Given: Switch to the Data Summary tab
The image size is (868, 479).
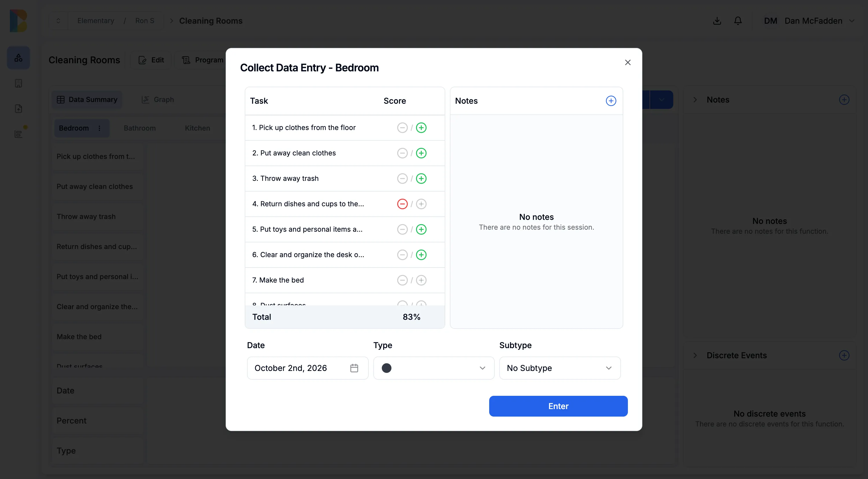Looking at the screenshot, I should (x=87, y=100).
